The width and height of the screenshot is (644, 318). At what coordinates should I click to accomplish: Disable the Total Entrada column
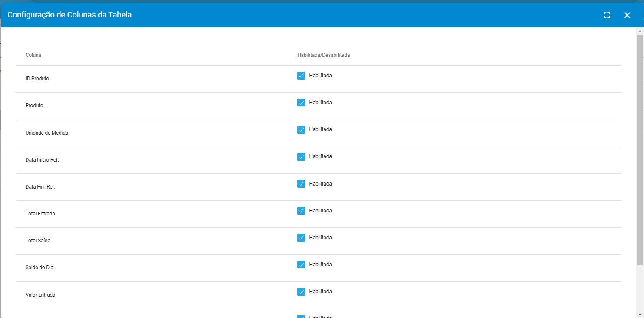[301, 211]
